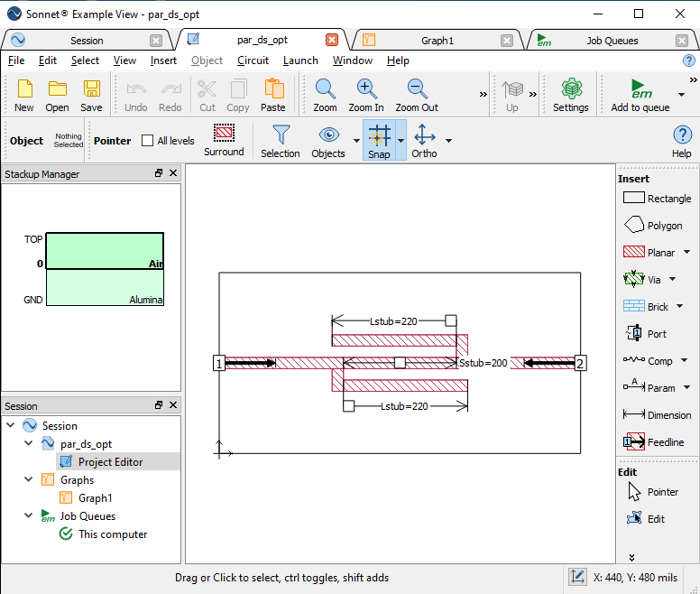Expand more tools with bottom double chevron
This screenshot has width=700, height=594.
coord(631,557)
